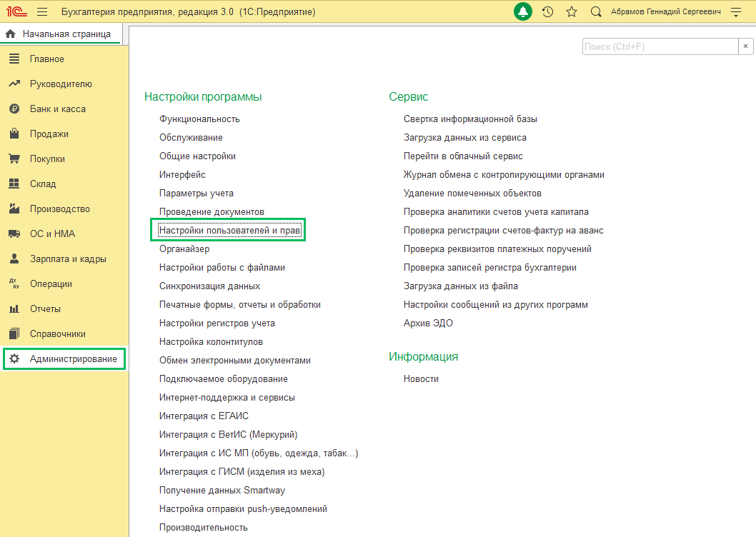Click the Зарплата и кадры person icon
The height and width of the screenshot is (537, 756).
pyautogui.click(x=14, y=259)
